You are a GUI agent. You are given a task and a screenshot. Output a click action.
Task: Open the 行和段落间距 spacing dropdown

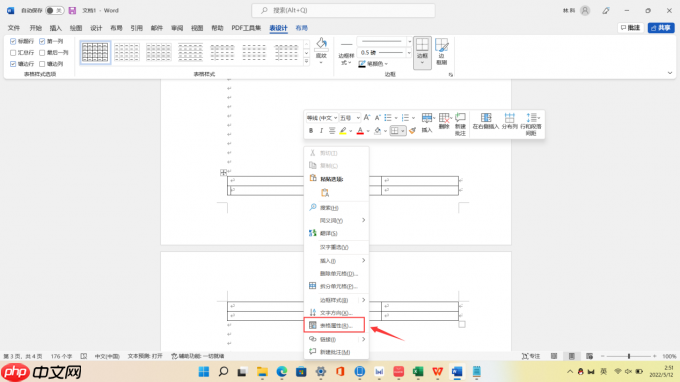[x=531, y=124]
